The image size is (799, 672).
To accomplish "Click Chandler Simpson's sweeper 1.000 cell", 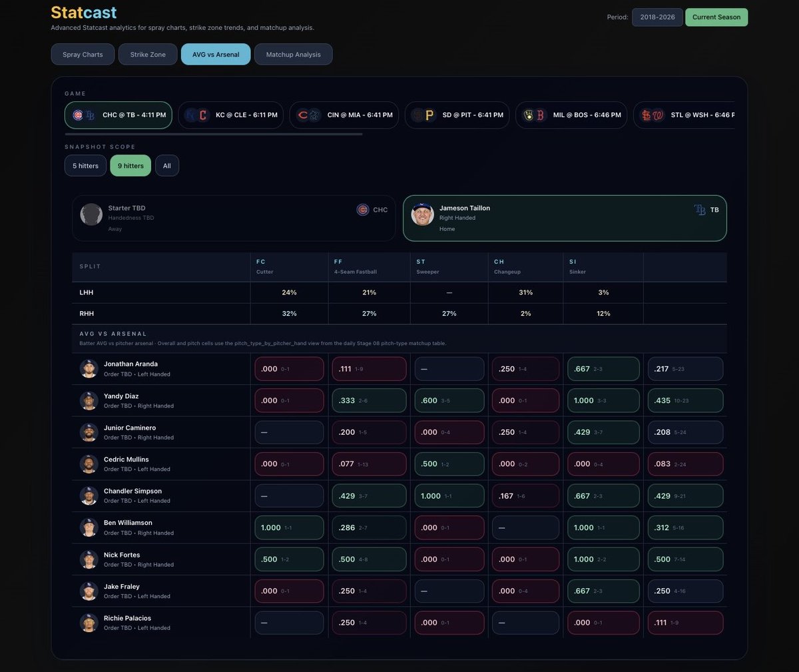I will [x=449, y=496].
